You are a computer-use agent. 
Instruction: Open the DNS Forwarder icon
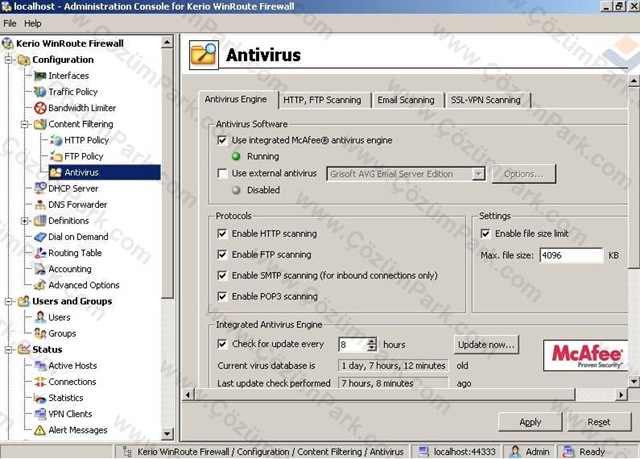[x=40, y=205]
